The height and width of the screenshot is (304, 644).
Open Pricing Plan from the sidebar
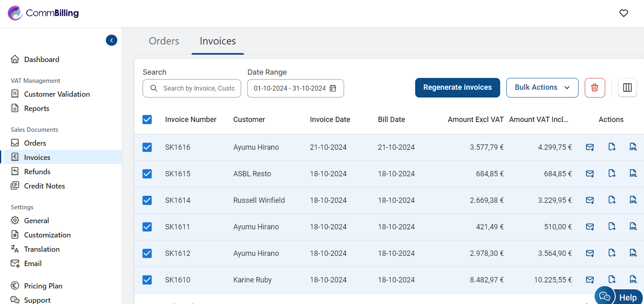point(43,286)
